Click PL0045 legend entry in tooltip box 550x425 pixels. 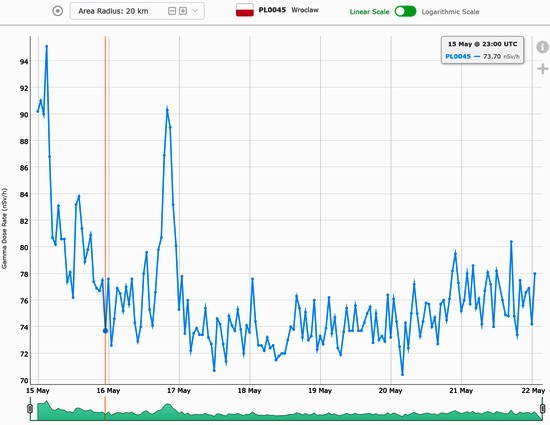458,56
